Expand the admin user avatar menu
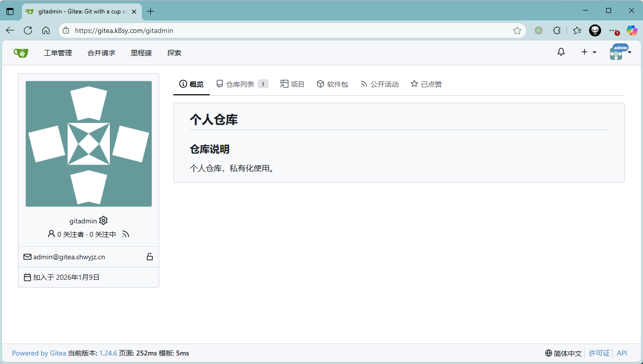The image size is (643, 364). [621, 52]
